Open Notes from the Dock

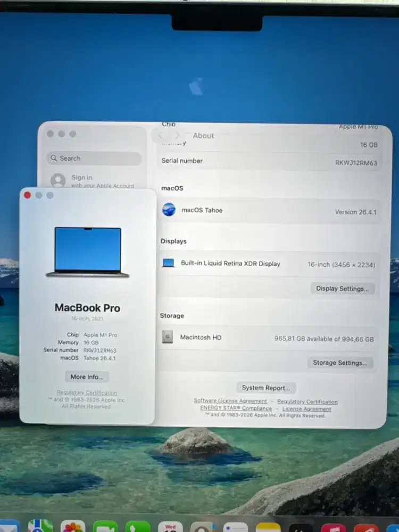pyautogui.click(x=268, y=527)
